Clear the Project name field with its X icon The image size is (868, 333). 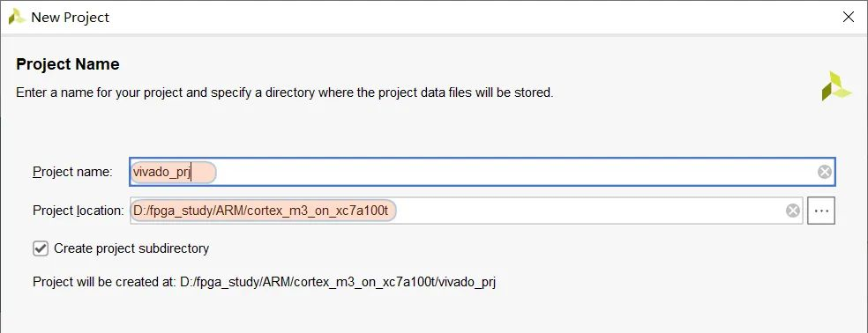click(x=825, y=172)
